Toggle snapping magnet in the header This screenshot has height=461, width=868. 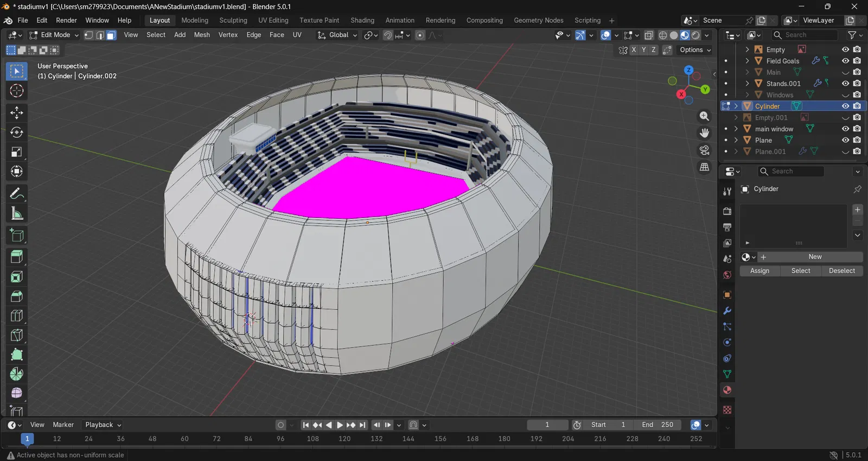(x=388, y=35)
